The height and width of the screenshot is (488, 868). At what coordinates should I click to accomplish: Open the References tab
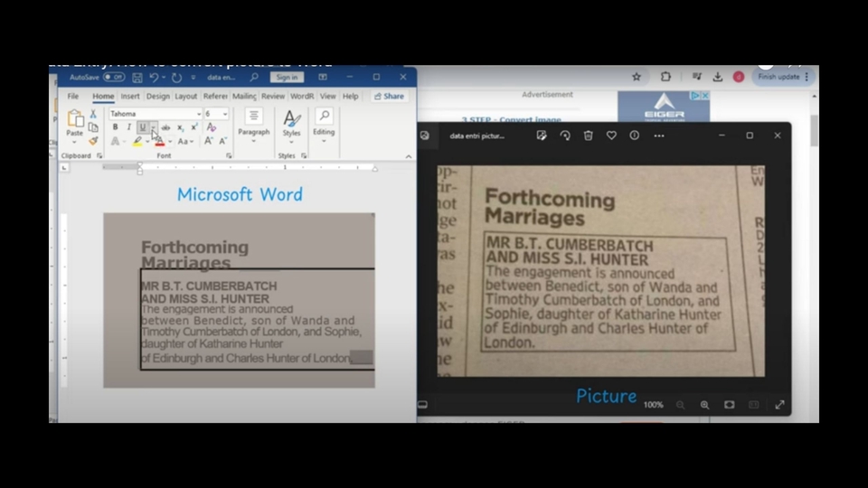(215, 97)
